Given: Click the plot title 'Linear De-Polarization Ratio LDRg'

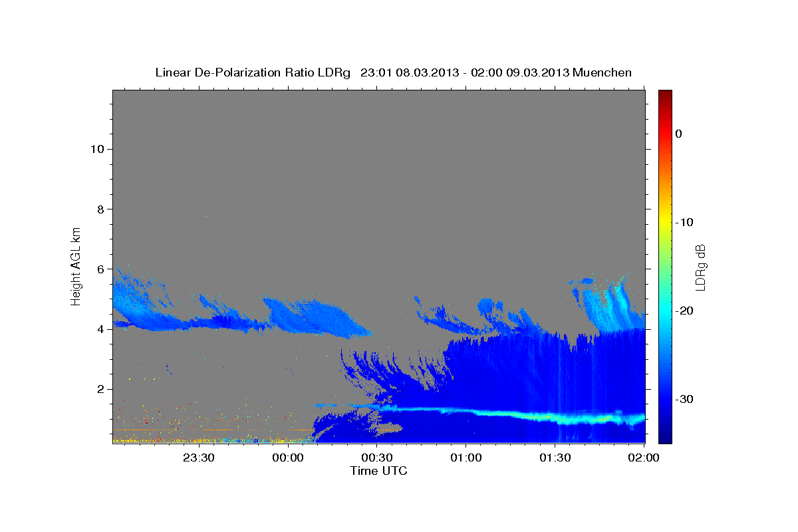Looking at the screenshot, I should click(x=253, y=72).
